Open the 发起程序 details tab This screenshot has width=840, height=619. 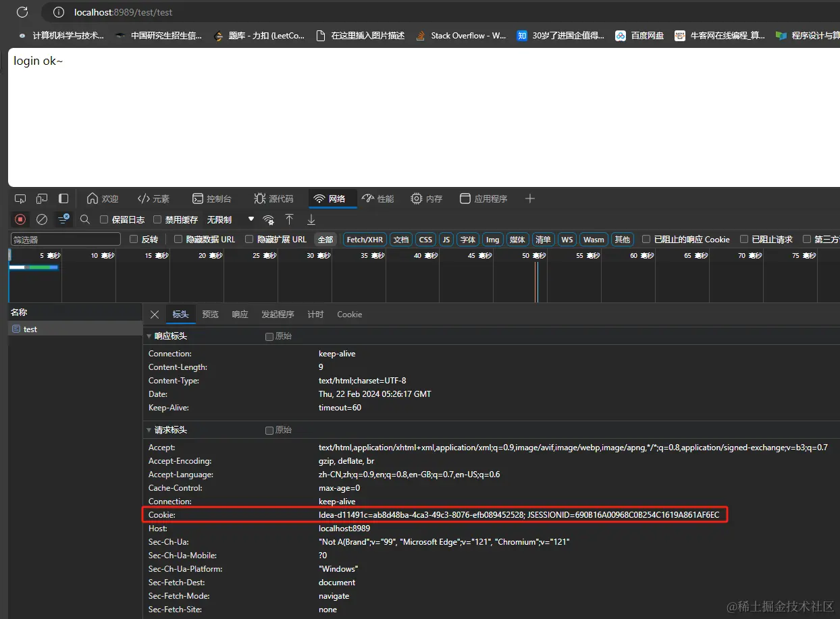278,315
